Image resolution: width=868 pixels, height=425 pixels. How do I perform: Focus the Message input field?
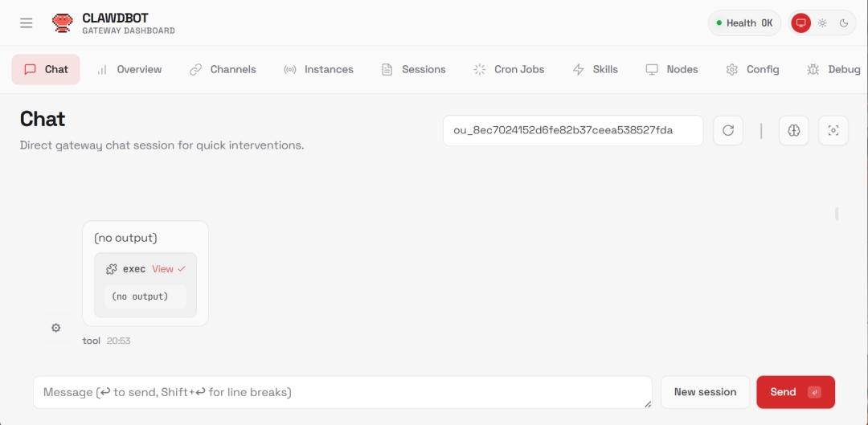[342, 392]
